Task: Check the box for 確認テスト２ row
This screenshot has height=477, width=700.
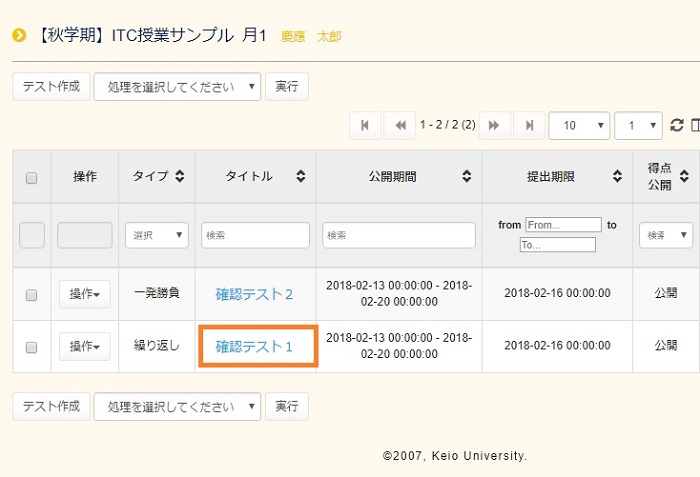Action: tap(31, 295)
